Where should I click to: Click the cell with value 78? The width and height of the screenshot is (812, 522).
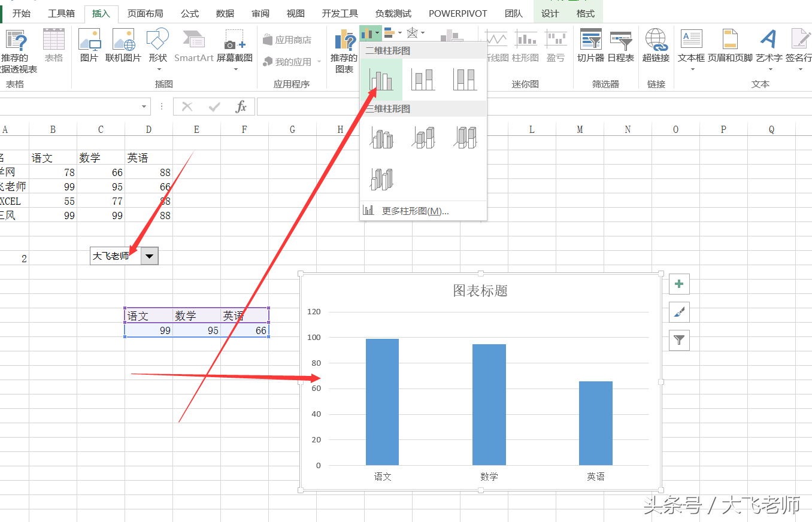point(53,172)
